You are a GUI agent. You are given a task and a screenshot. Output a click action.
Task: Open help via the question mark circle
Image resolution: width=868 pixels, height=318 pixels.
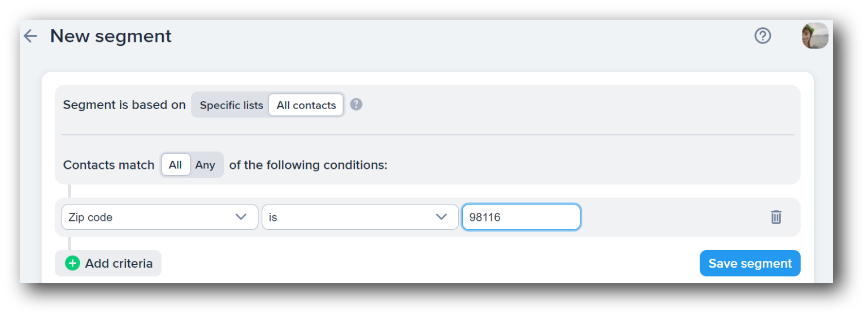tap(762, 36)
